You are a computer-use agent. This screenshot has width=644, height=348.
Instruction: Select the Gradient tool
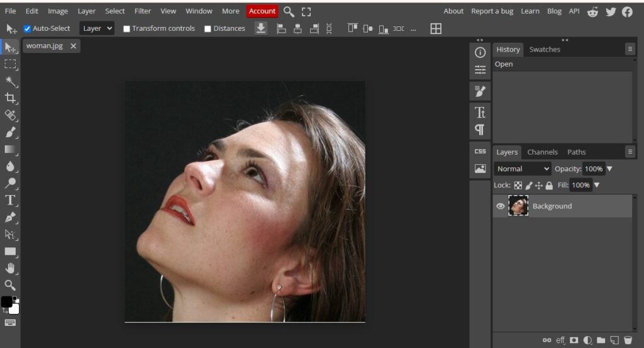coord(10,149)
